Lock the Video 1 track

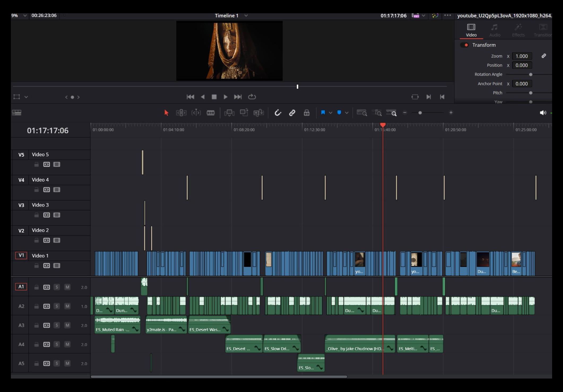coord(36,265)
